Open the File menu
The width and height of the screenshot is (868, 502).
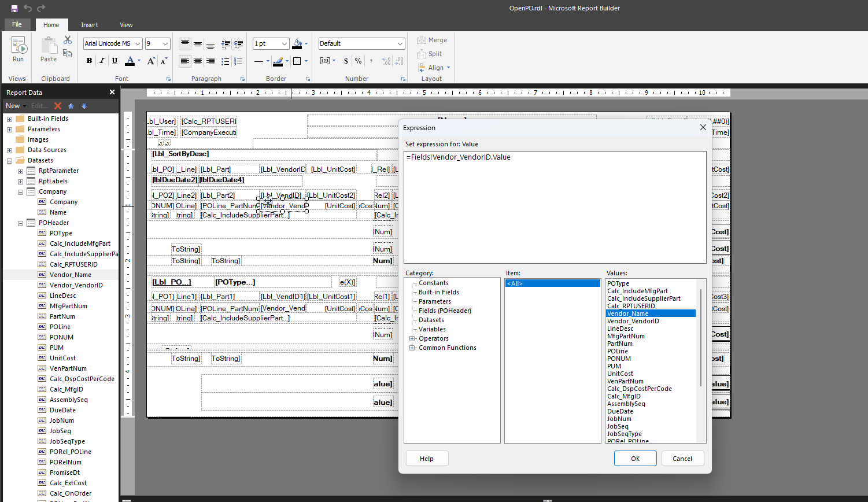(x=17, y=25)
